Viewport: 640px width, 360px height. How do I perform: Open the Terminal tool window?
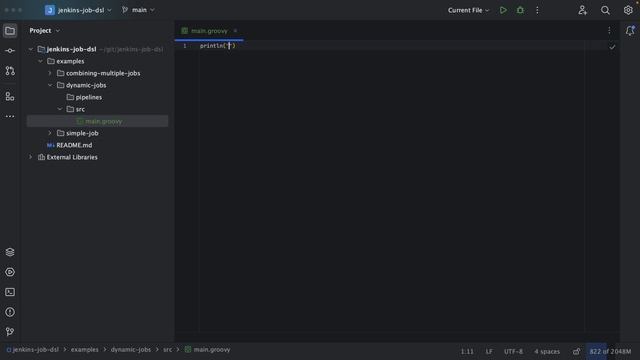(x=10, y=292)
